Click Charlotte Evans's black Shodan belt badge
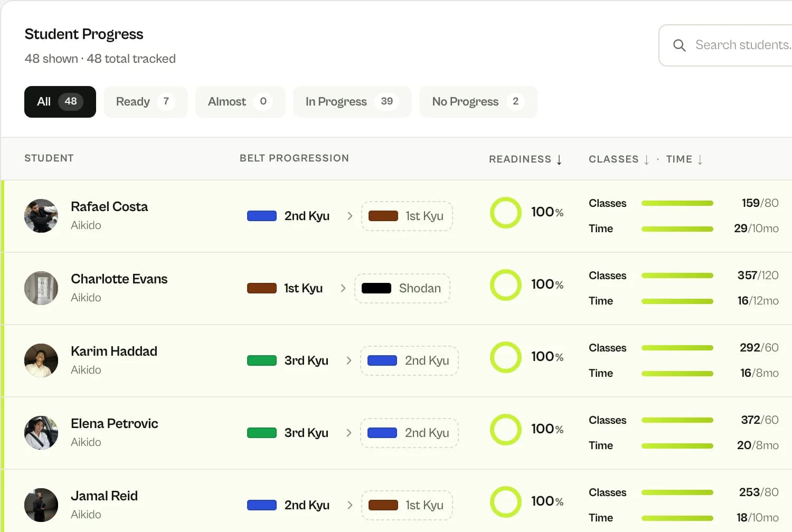The image size is (792, 532). [x=402, y=288]
